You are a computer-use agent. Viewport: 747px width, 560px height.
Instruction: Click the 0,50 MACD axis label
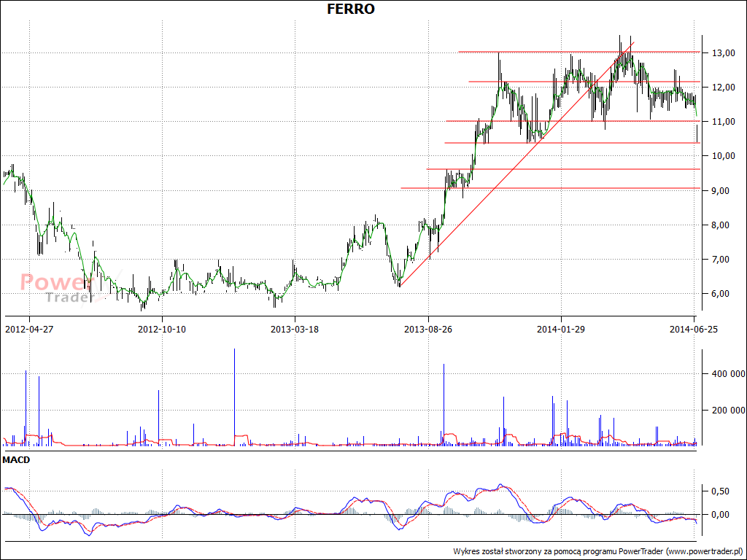(721, 491)
